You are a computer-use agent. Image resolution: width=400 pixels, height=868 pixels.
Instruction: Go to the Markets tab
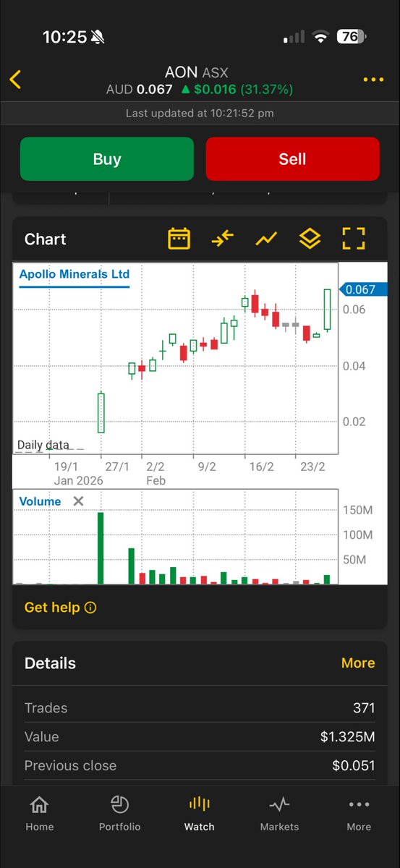[x=279, y=813]
